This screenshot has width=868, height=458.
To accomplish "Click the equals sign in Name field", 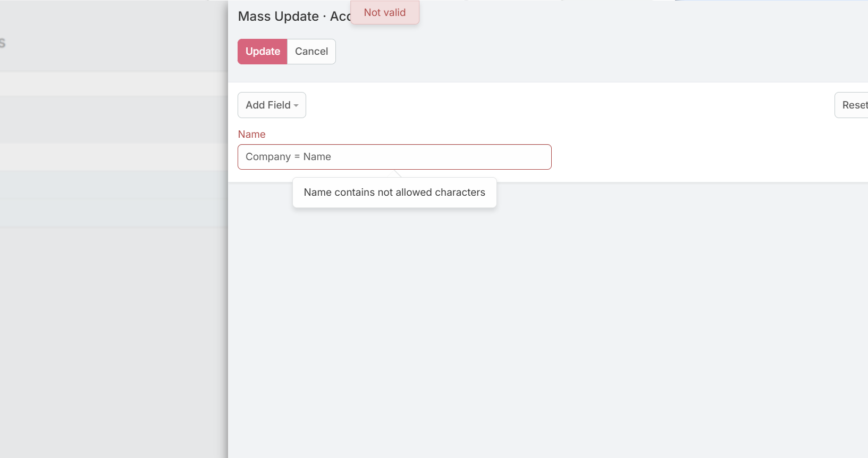I will click(x=297, y=157).
